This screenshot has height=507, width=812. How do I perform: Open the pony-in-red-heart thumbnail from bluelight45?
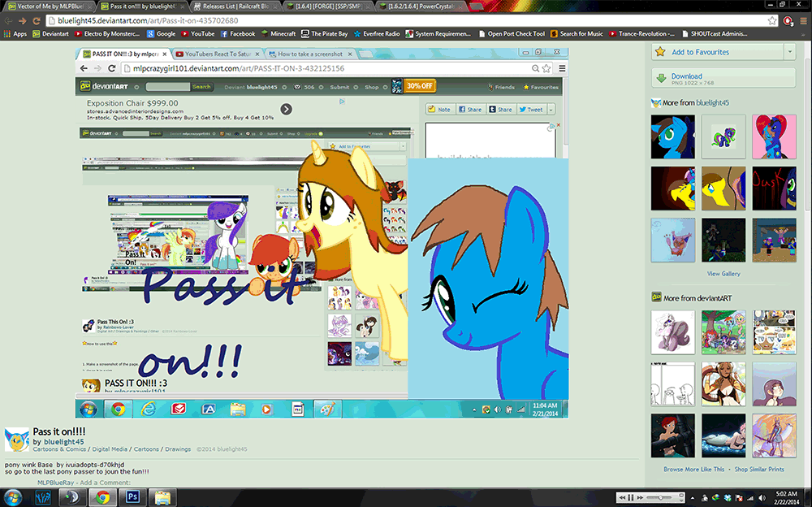[774, 136]
